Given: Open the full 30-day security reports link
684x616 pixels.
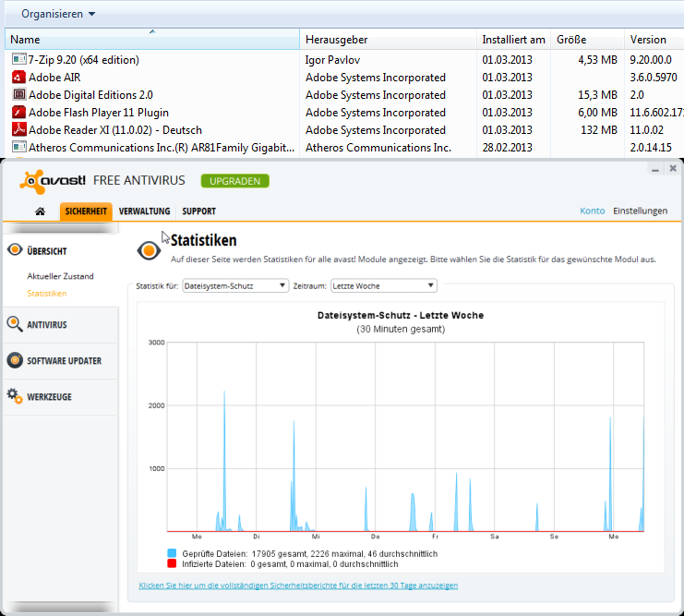Looking at the screenshot, I should pos(298,586).
